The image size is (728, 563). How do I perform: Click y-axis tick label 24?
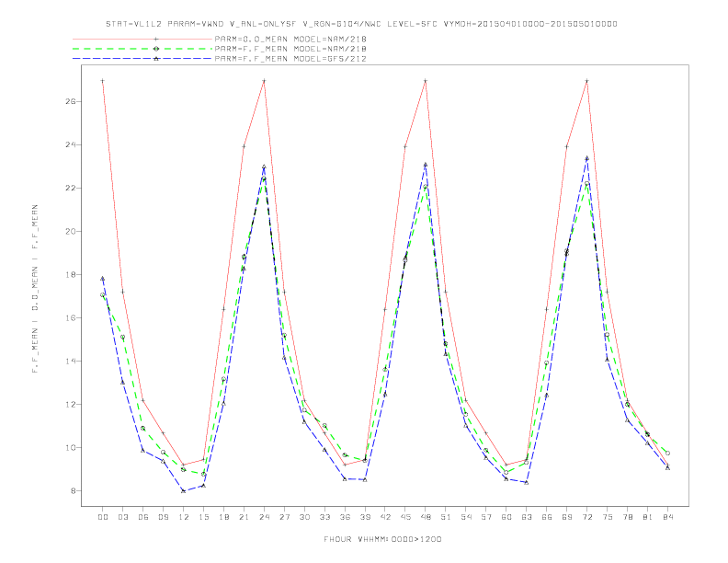70,145
